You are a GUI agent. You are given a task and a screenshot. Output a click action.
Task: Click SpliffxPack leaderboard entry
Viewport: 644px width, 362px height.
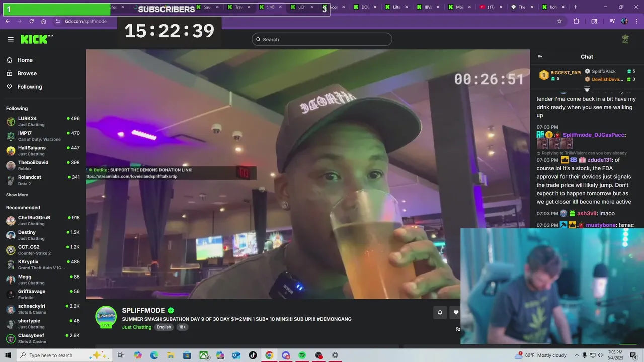(x=610, y=71)
